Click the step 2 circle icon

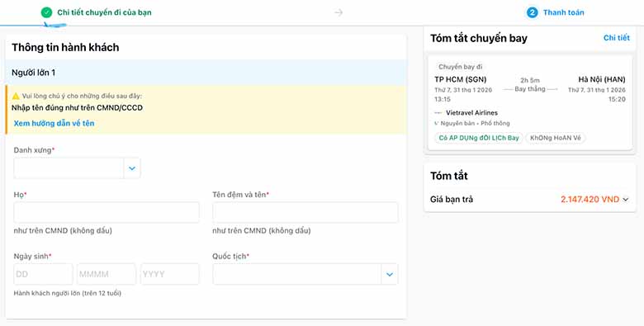(533, 12)
